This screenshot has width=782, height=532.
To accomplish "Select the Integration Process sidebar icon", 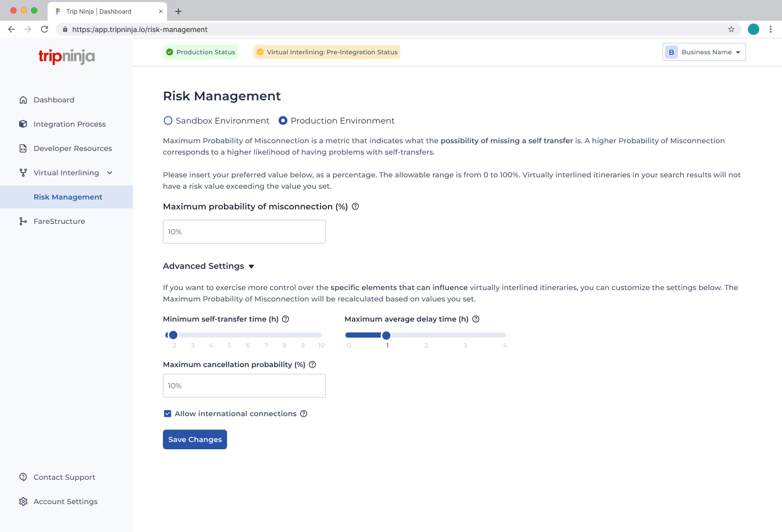I will tap(23, 124).
